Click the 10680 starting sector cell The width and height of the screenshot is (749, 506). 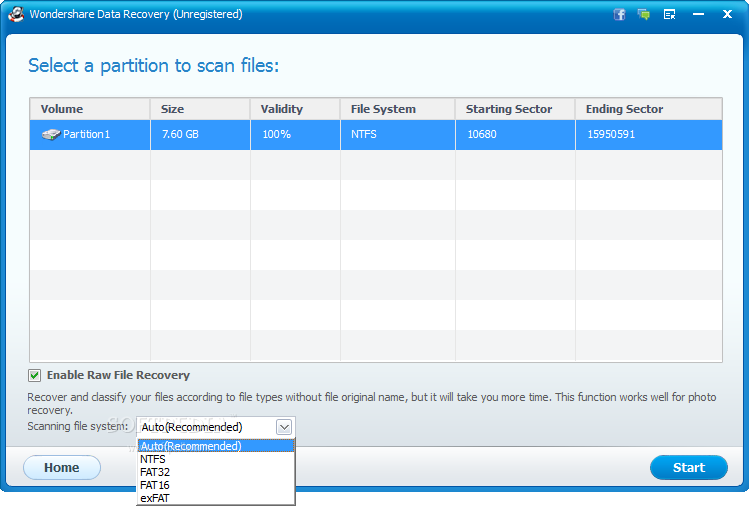coord(515,135)
